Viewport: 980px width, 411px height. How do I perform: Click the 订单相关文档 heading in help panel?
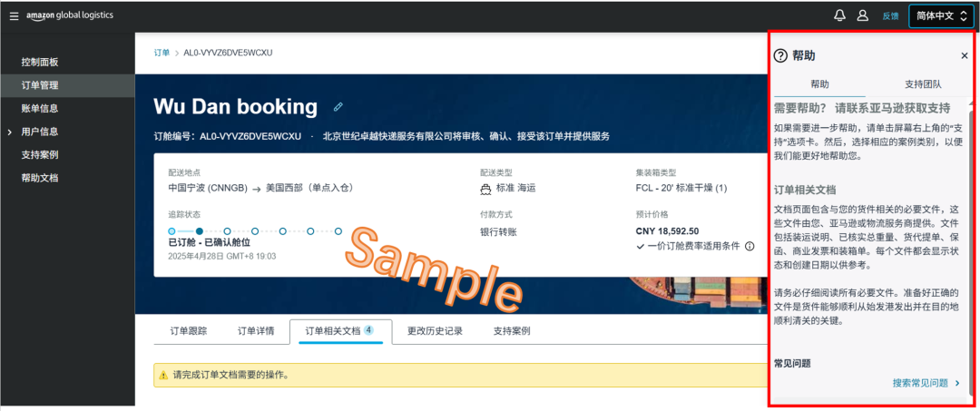click(805, 190)
